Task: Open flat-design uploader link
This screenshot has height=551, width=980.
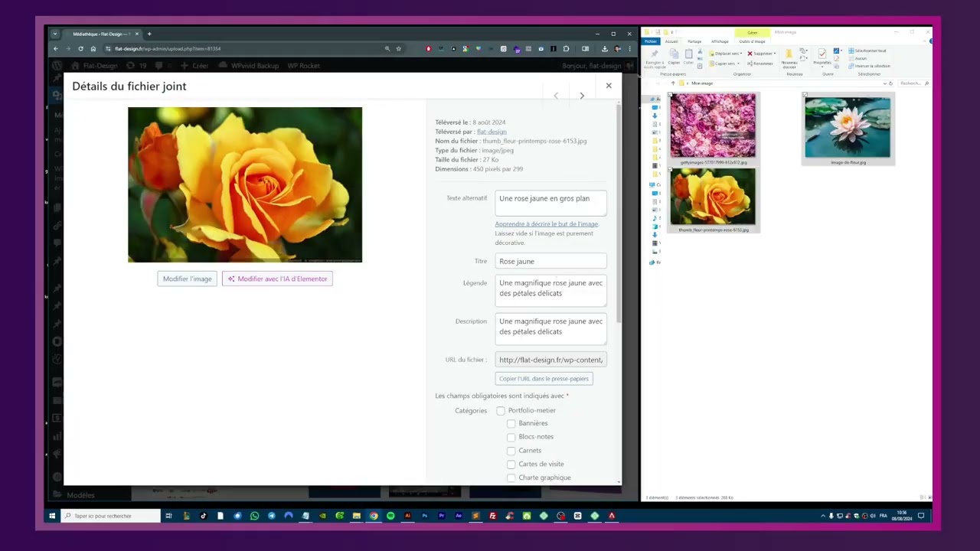Action: pyautogui.click(x=492, y=132)
